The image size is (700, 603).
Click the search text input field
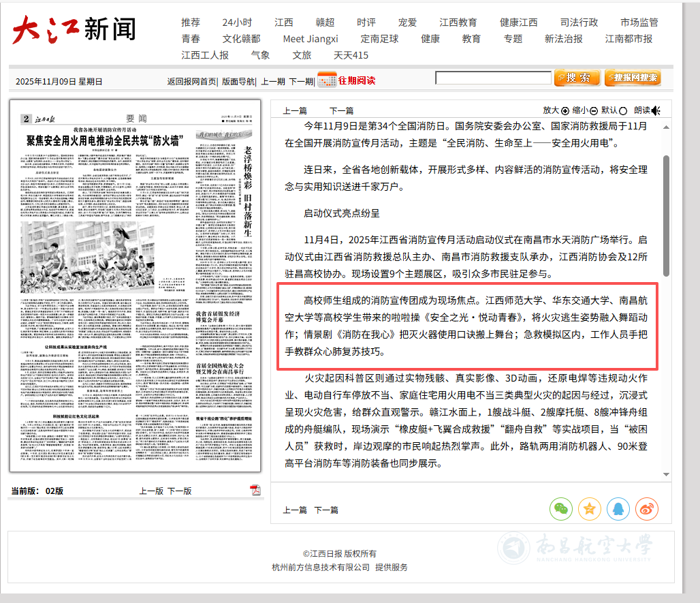493,78
